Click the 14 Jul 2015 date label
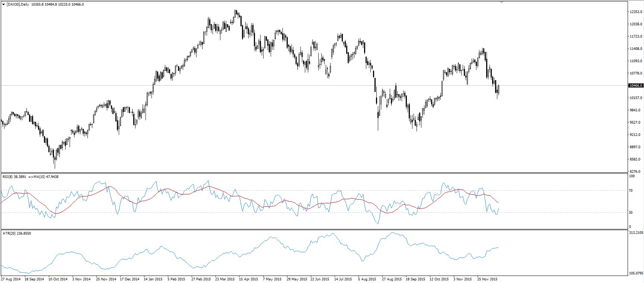 344,279
